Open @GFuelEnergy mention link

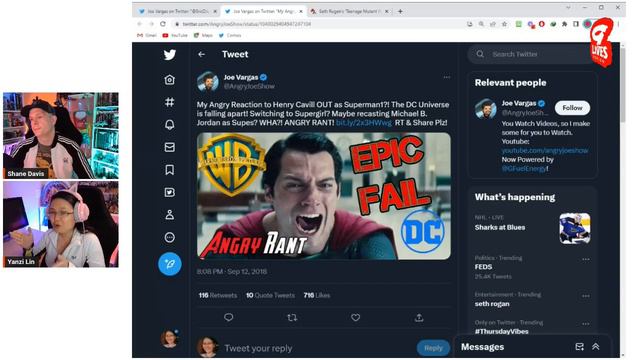coord(524,168)
